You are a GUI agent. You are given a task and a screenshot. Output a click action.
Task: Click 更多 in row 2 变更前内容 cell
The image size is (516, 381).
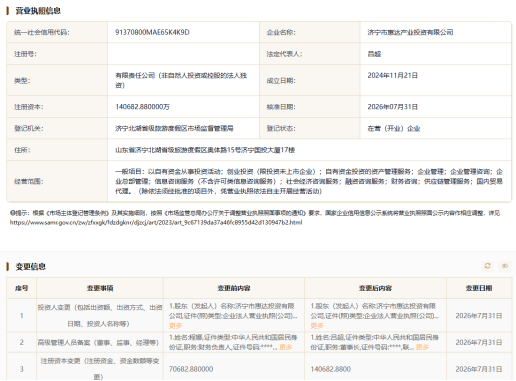pos(286,347)
